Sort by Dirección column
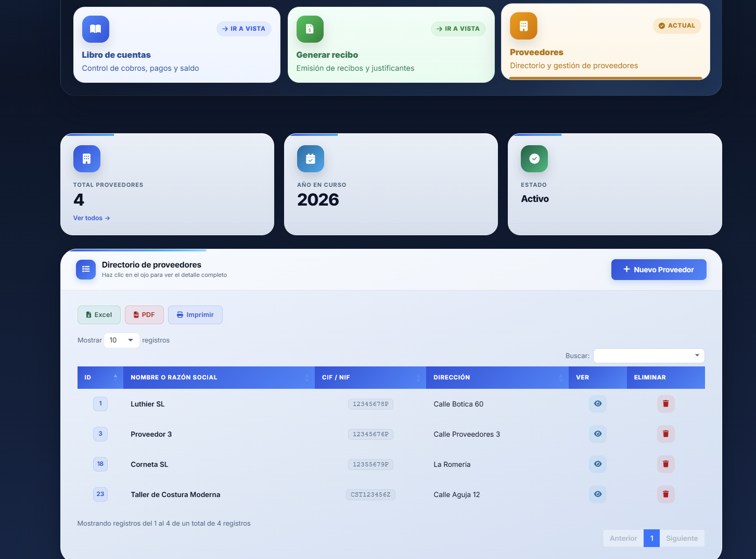The image size is (756, 559). tap(497, 377)
